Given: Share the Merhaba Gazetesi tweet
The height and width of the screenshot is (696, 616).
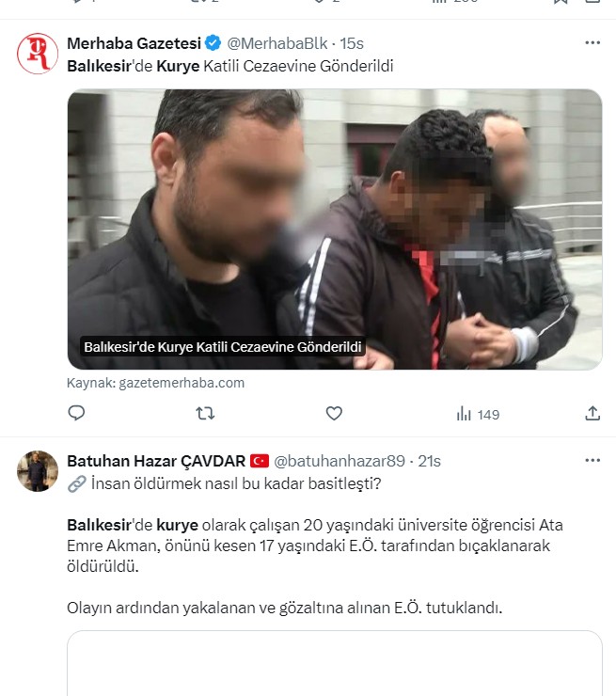Looking at the screenshot, I should (592, 413).
